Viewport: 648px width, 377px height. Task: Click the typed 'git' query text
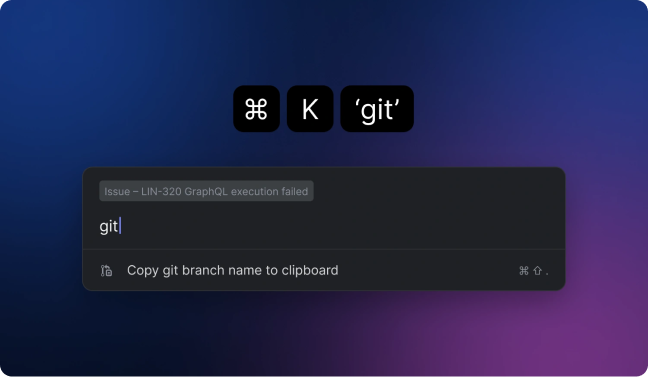pos(109,227)
